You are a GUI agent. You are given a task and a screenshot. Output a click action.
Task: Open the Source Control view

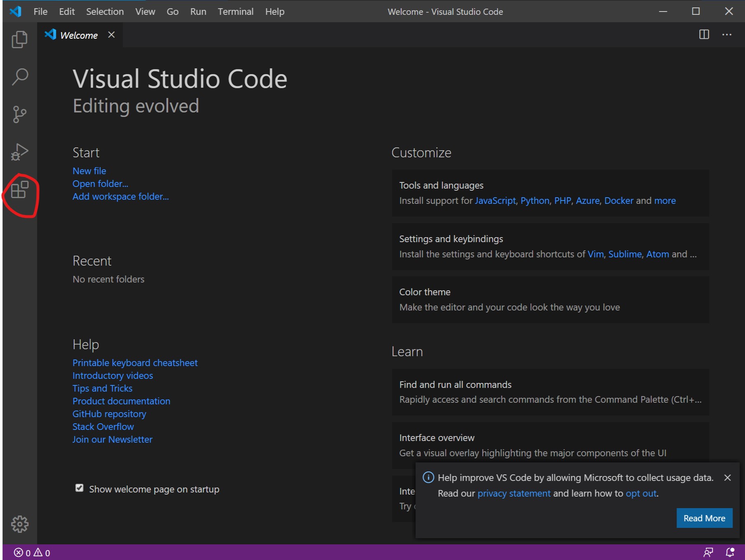[19, 114]
